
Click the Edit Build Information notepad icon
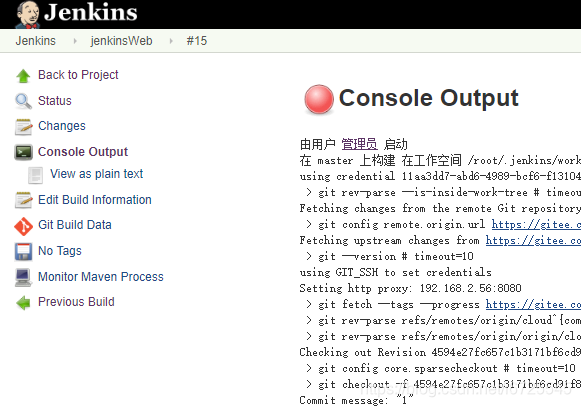(23, 200)
